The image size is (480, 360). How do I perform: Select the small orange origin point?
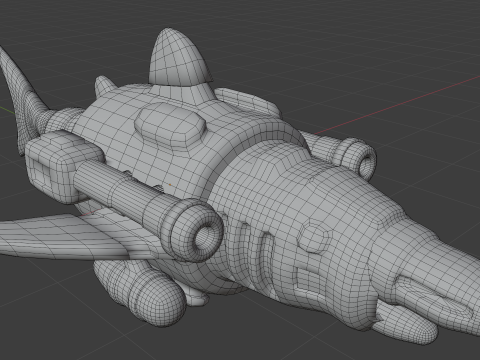pyautogui.click(x=170, y=184)
